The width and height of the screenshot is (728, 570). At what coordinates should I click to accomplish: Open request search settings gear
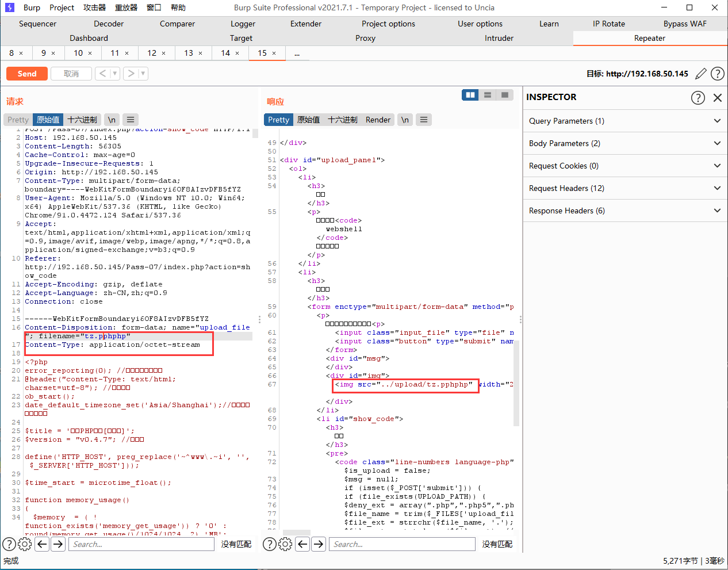coord(25,544)
